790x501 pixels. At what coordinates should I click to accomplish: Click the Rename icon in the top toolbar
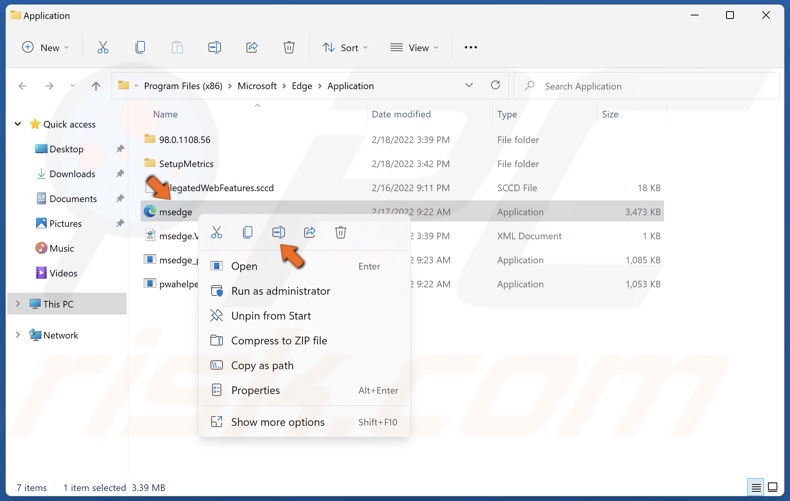(x=215, y=47)
